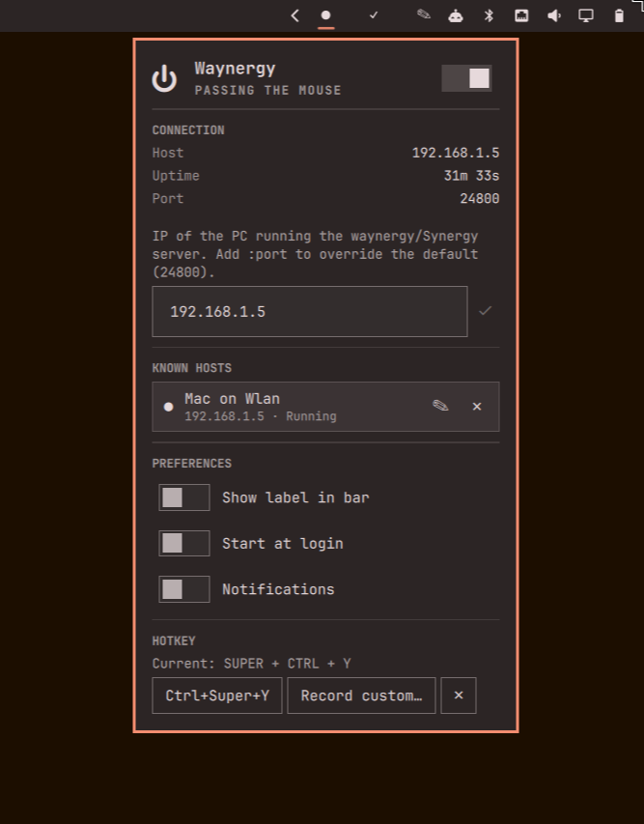
Task: Click the Waynergy dot indicator in the bar
Action: 325,15
